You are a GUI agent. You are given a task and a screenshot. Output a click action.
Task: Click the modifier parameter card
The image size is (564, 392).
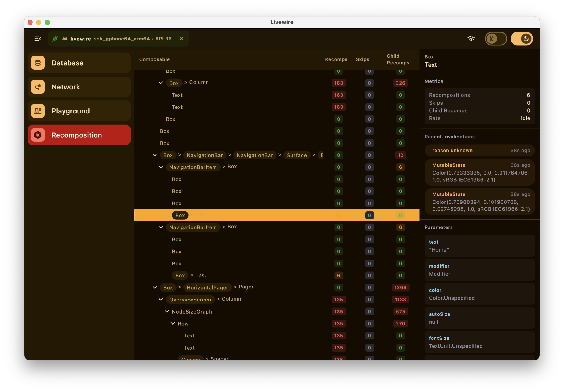pyautogui.click(x=479, y=270)
